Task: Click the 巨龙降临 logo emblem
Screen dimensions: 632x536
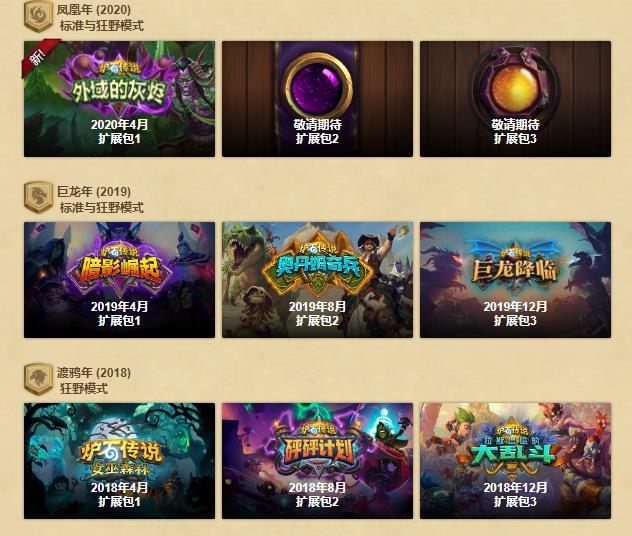Action: [x=515, y=266]
